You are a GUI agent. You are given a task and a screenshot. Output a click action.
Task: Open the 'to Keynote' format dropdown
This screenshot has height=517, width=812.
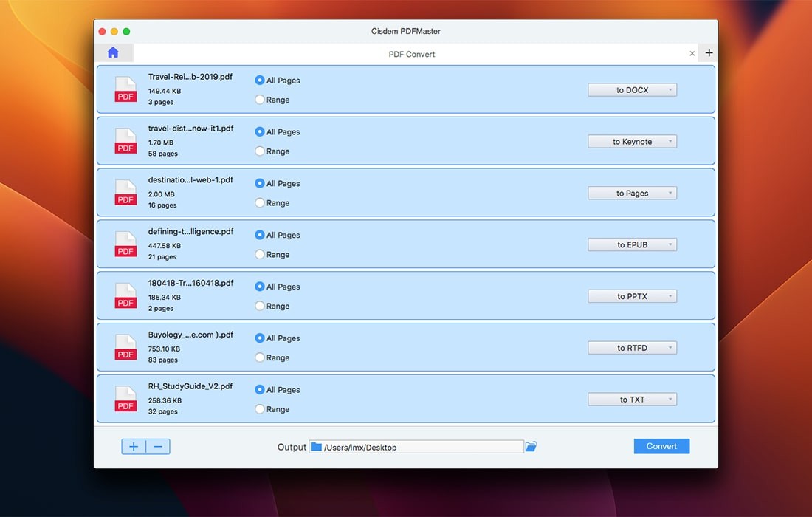633,141
